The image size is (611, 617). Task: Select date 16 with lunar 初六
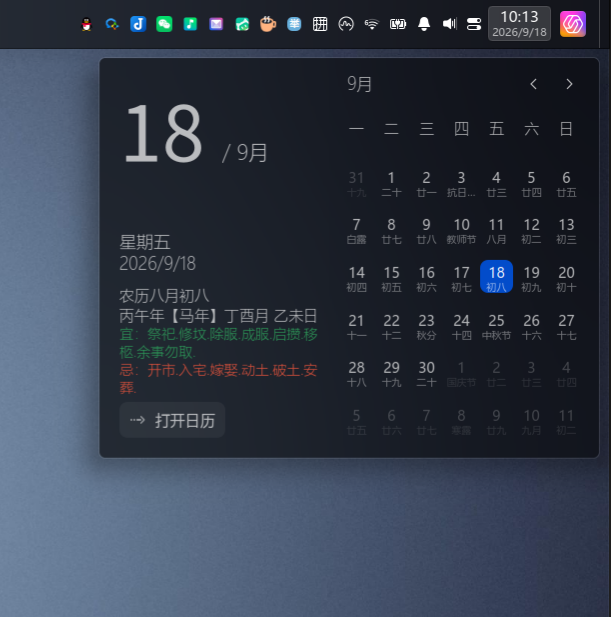[x=426, y=279]
